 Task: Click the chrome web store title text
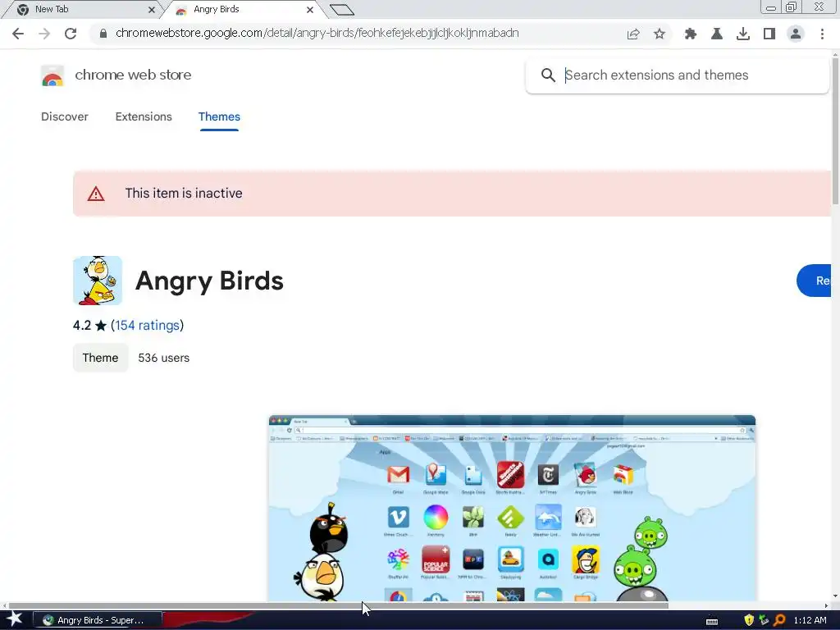click(x=133, y=75)
